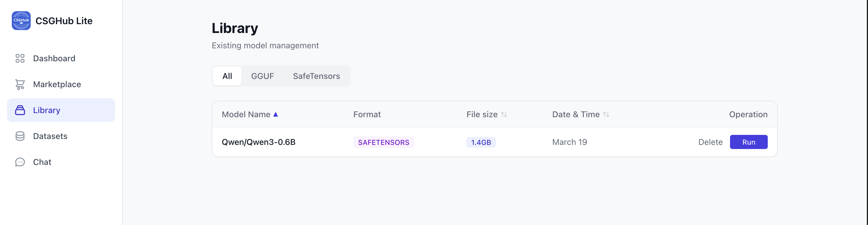Open the Datasets section
This screenshot has height=225, width=868.
(x=50, y=136)
